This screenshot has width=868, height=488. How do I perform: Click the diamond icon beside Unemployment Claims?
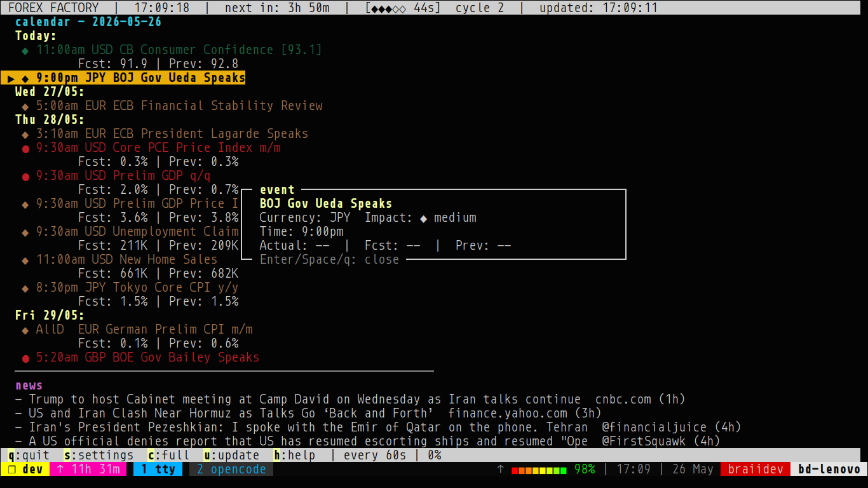tap(25, 232)
